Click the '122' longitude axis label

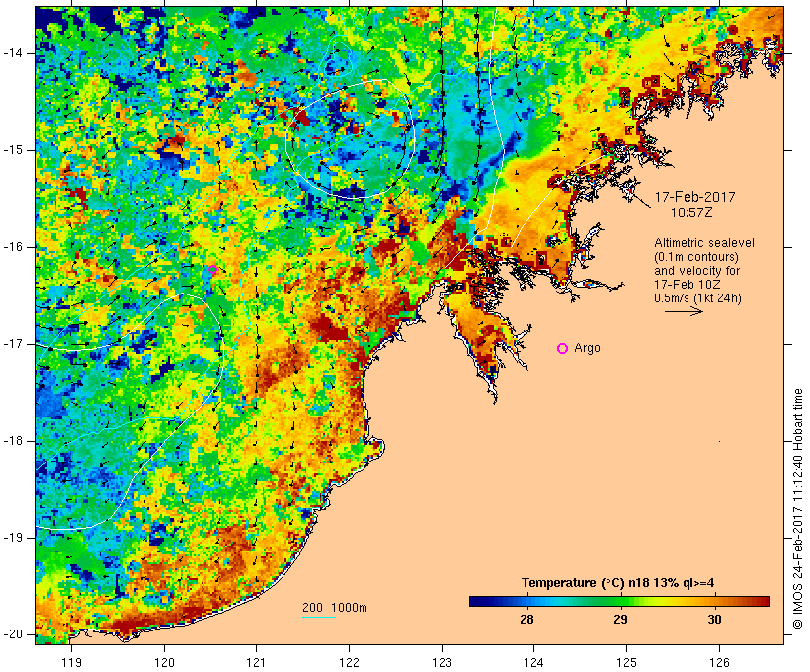350,662
